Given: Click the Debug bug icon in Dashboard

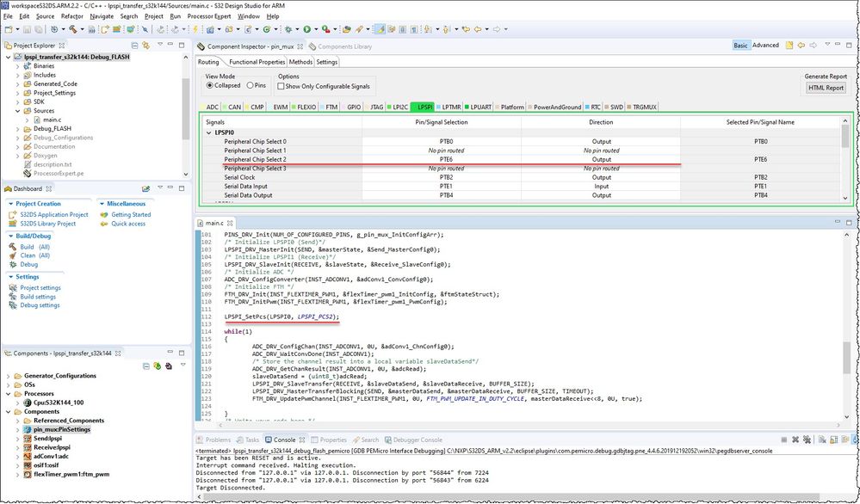Looking at the screenshot, I should click(13, 265).
